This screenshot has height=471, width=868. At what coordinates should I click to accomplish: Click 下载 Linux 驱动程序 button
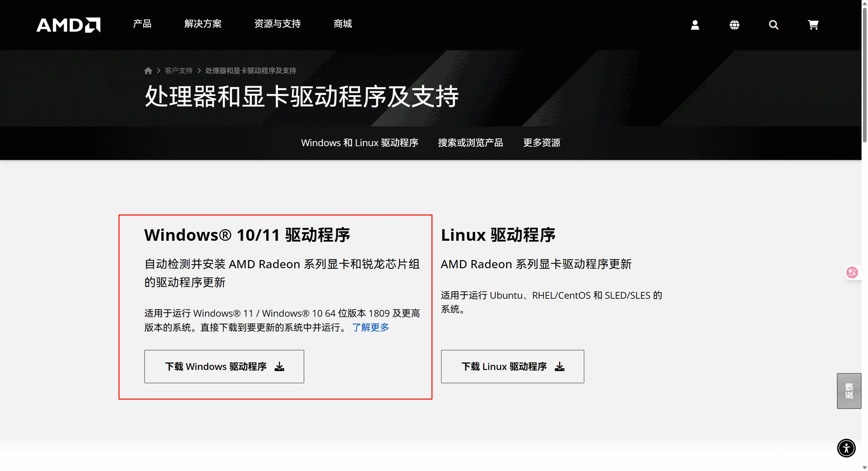pos(512,367)
